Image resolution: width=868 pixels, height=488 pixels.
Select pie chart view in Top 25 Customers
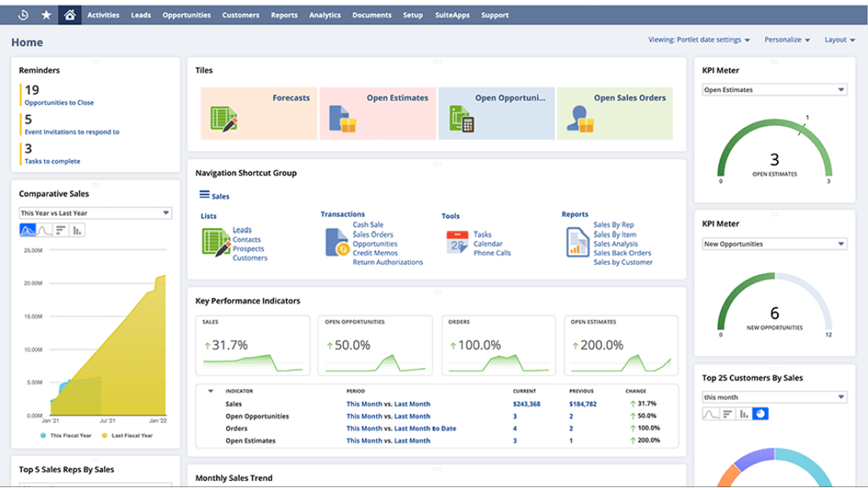pos(760,414)
